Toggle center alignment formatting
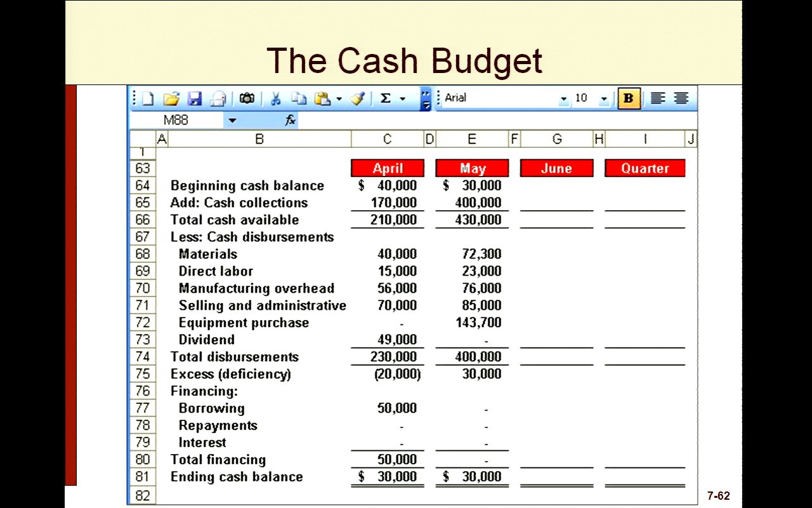The width and height of the screenshot is (812, 508). (x=681, y=98)
